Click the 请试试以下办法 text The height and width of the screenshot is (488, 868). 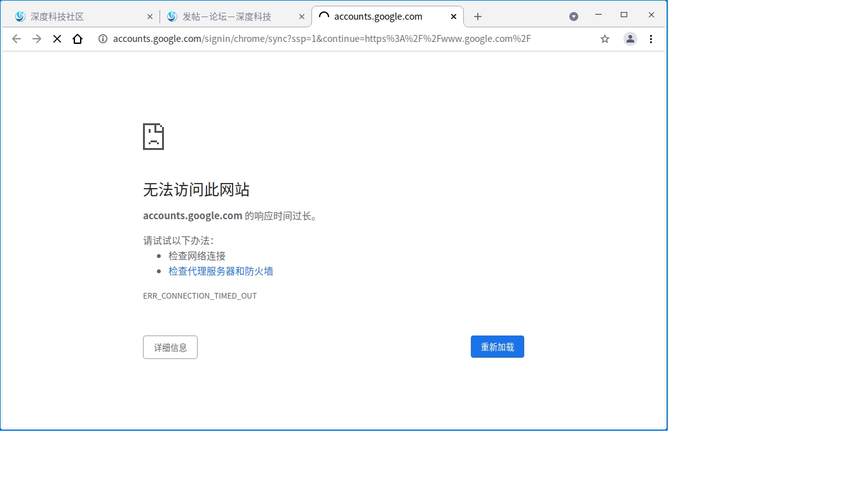pyautogui.click(x=179, y=241)
